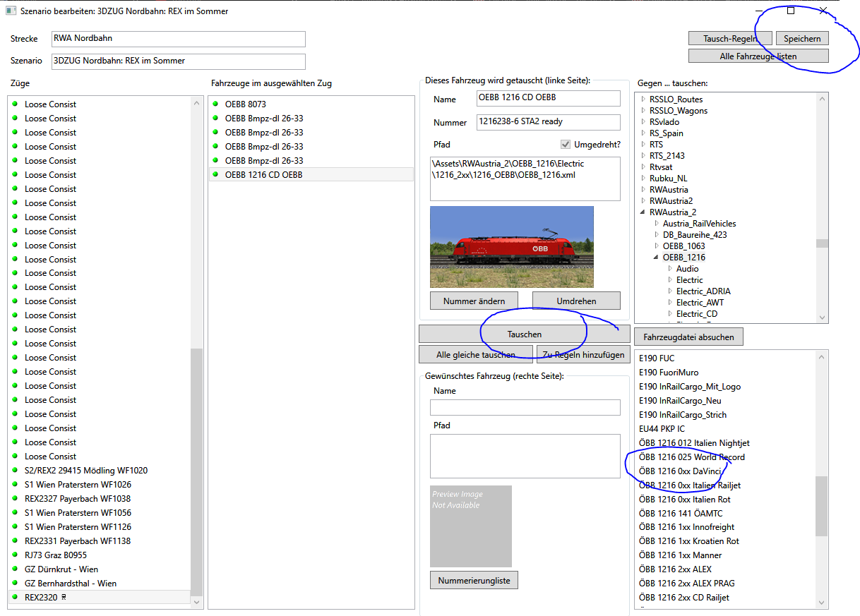Select train REX2320
Image resolution: width=860 pixels, height=616 pixels.
(x=100, y=597)
